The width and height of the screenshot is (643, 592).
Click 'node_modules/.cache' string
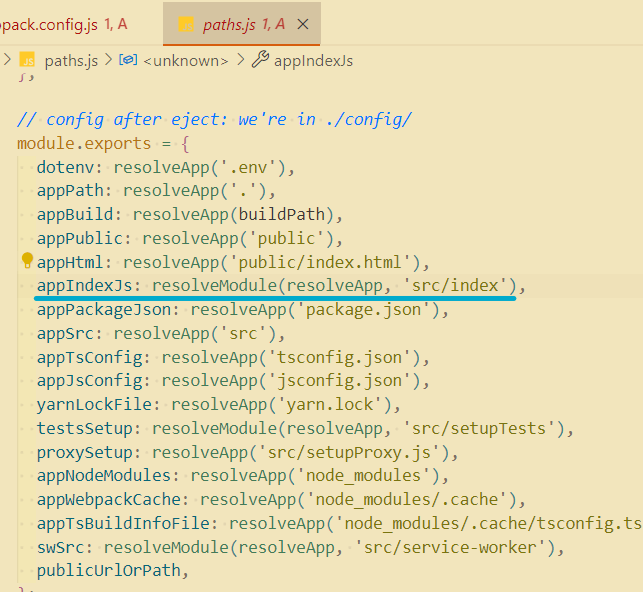pyautogui.click(x=407, y=500)
